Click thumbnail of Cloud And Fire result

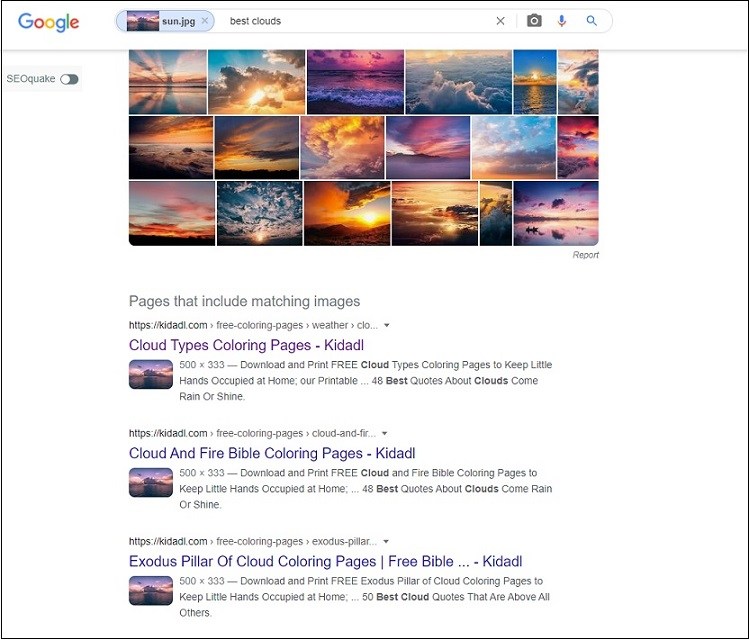coord(151,482)
